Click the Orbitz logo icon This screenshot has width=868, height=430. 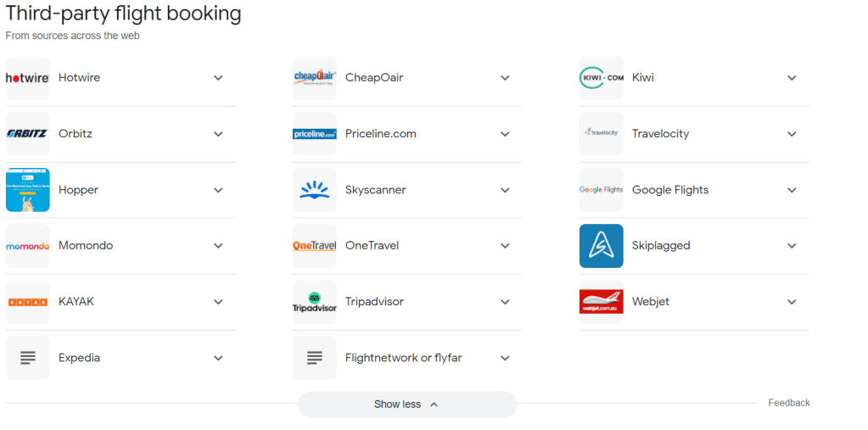click(x=28, y=134)
